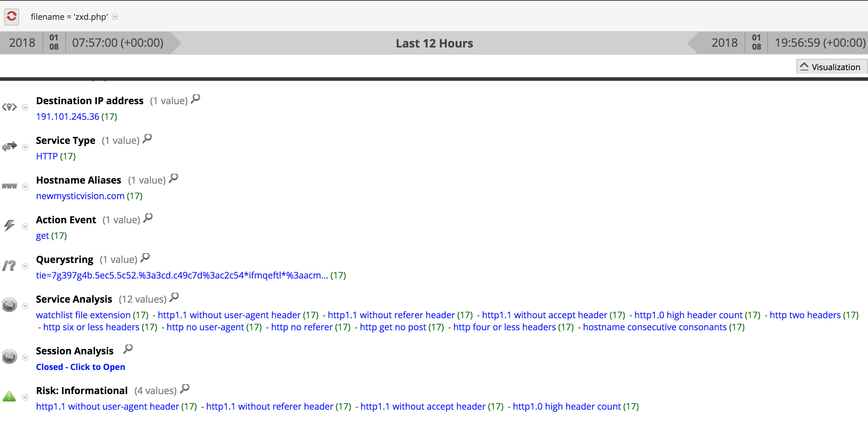Open the Destination IP address magnifier

pyautogui.click(x=195, y=100)
